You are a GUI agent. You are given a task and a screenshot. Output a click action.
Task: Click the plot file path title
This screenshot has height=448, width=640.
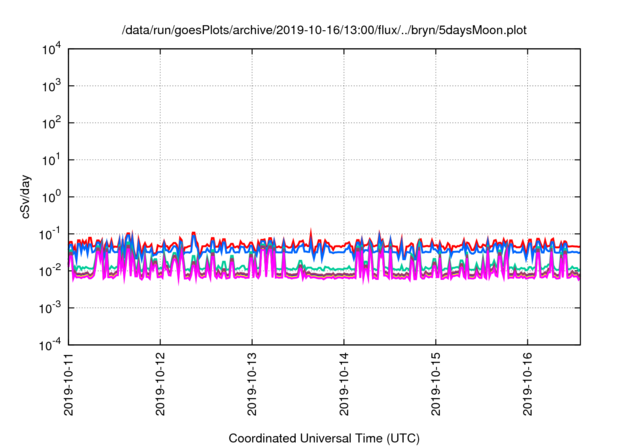(x=323, y=31)
